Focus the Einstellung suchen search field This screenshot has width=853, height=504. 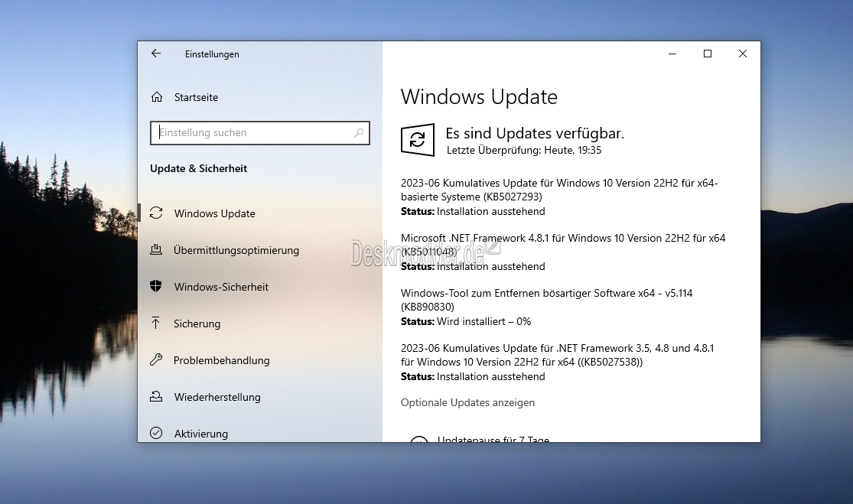pos(260,132)
